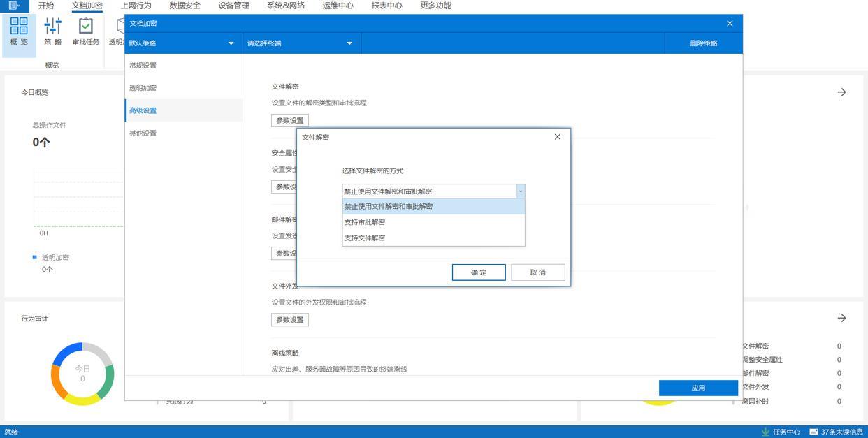Open the arrow icon above the 文件解密 count list
The image size is (868, 438).
[x=841, y=318]
